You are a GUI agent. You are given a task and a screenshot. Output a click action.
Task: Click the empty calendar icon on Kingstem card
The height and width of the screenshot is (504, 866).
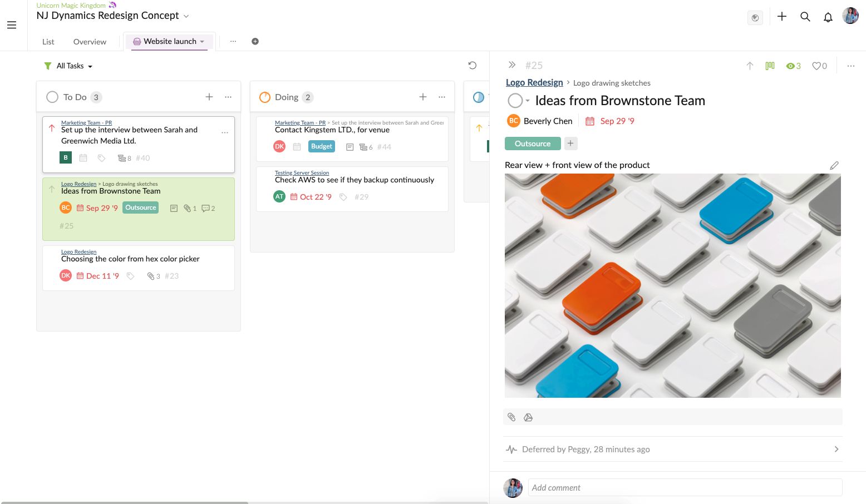click(297, 147)
